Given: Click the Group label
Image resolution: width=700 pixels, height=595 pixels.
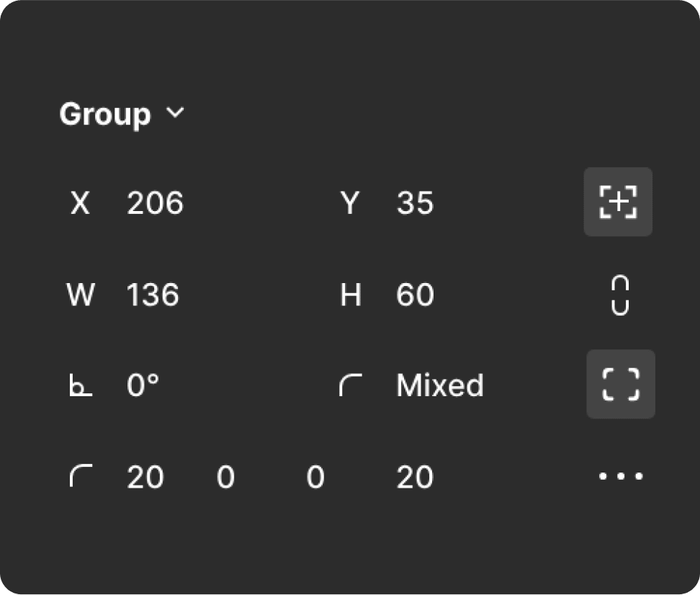Looking at the screenshot, I should point(105,115).
